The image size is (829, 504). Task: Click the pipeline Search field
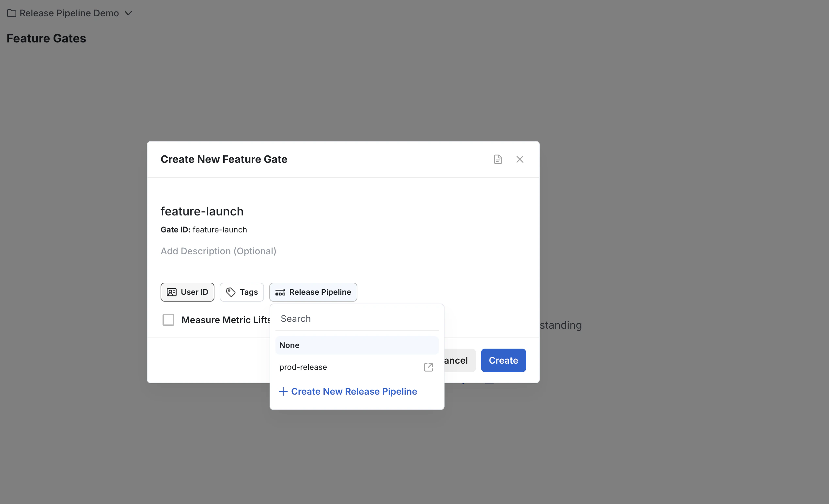[356, 319]
